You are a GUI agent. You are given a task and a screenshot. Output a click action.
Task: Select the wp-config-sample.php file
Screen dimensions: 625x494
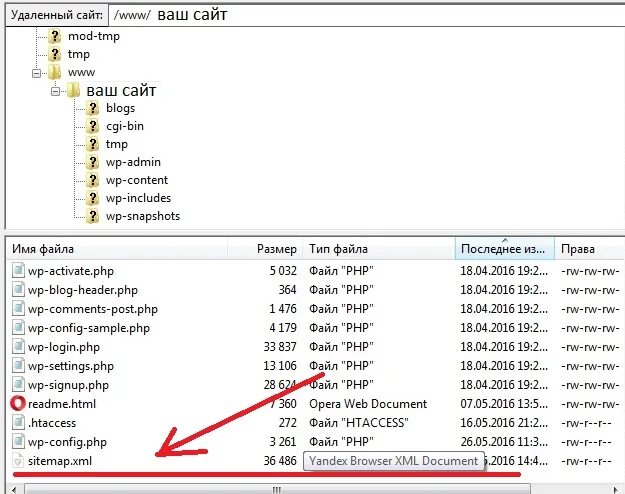pyautogui.click(x=89, y=328)
